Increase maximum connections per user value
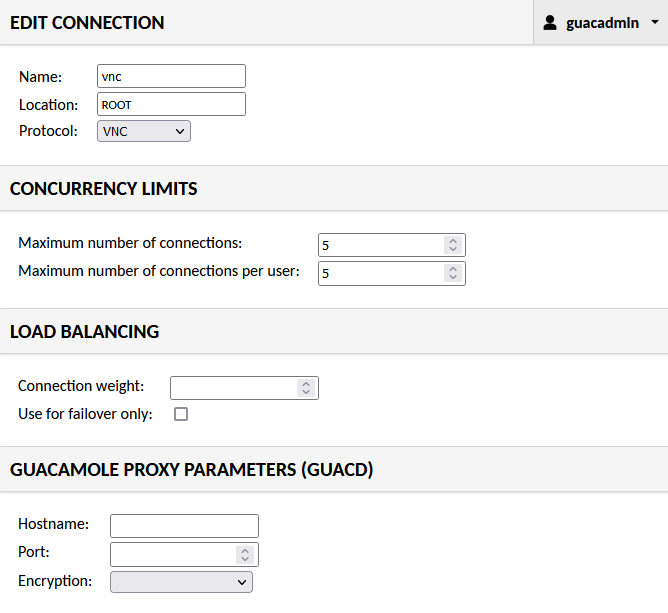 pos(453,269)
